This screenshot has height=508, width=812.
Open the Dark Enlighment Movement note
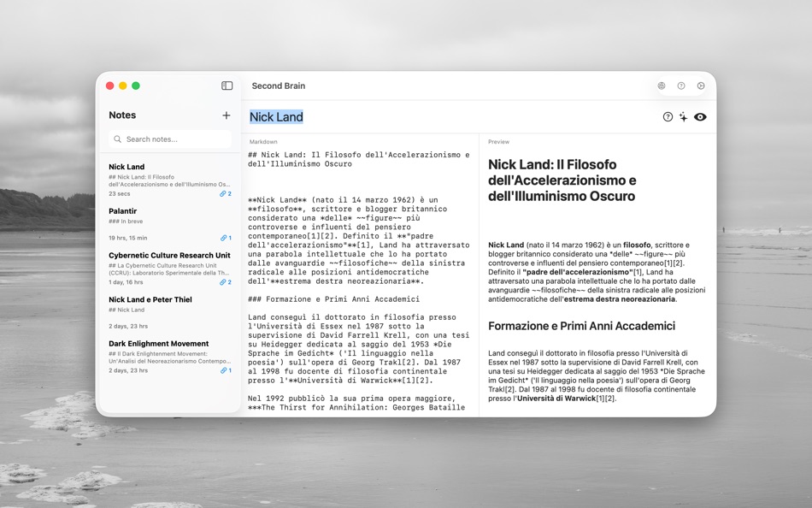pos(162,352)
